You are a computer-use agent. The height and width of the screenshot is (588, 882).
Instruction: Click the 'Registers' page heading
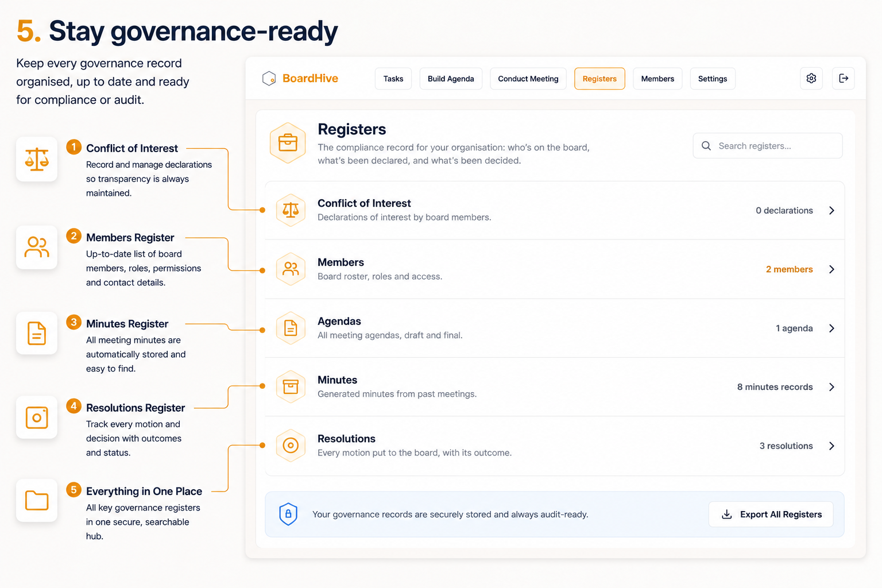tap(352, 129)
